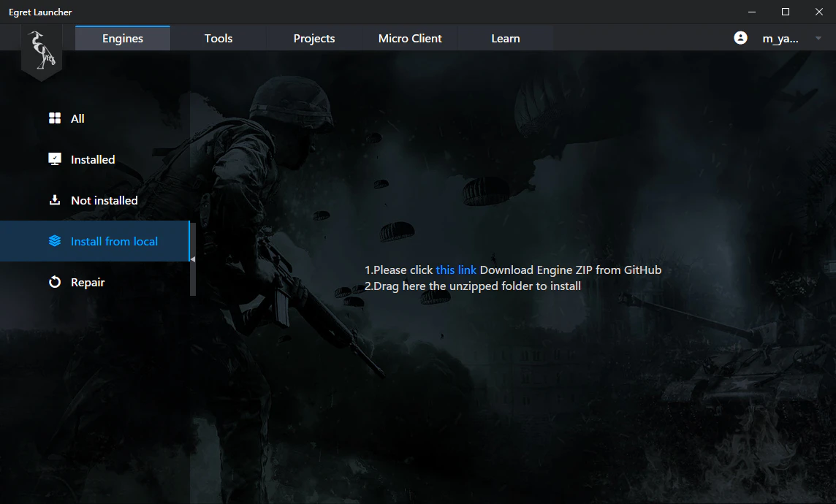Minimize the Egret Launcher window
This screenshot has width=836, height=504.
click(x=752, y=12)
